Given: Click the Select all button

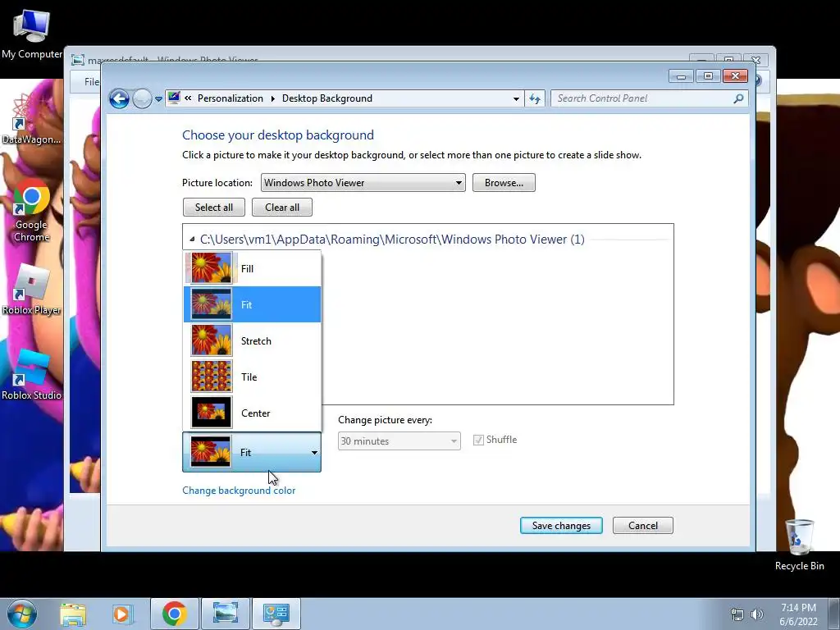Looking at the screenshot, I should click(x=214, y=208).
